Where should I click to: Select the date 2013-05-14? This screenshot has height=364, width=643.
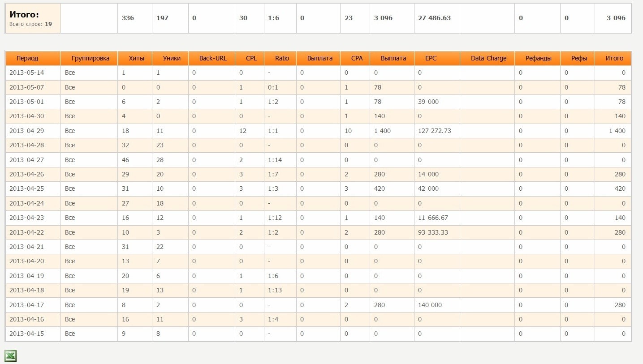point(26,73)
